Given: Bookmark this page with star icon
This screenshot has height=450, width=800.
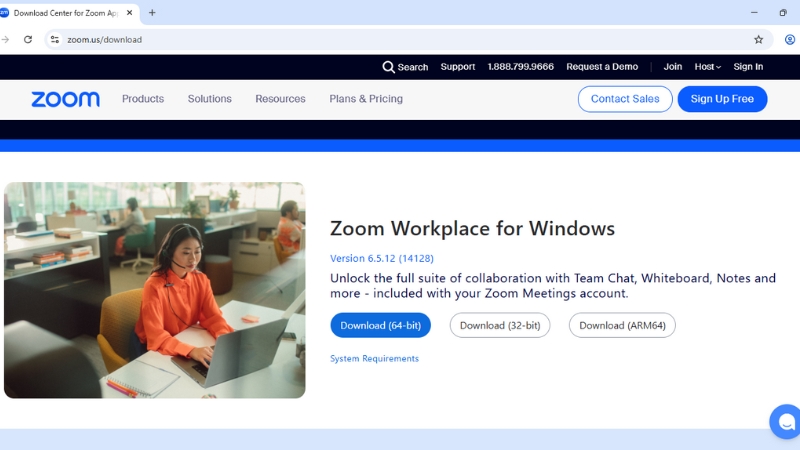Looking at the screenshot, I should coord(759,39).
